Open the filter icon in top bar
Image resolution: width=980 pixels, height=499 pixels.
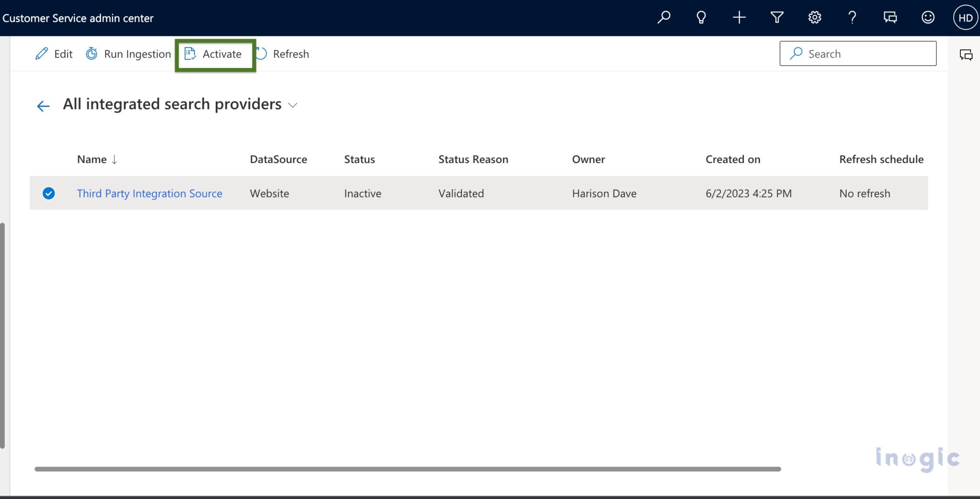click(776, 17)
